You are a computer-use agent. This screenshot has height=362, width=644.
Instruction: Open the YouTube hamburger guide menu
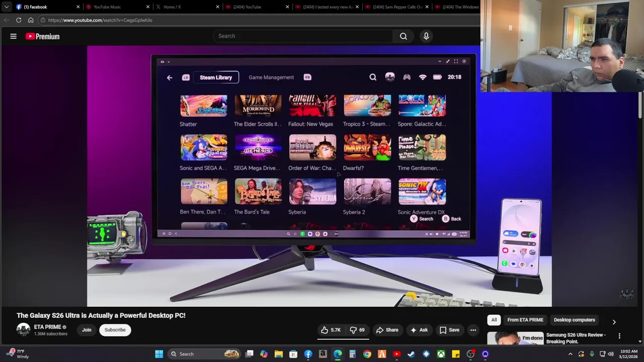click(14, 36)
